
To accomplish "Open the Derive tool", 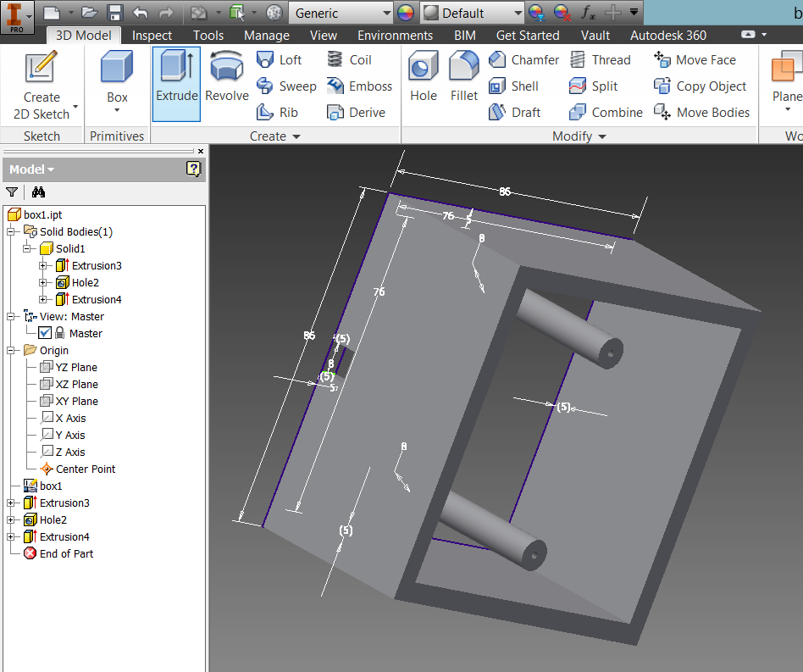I will pyautogui.click(x=356, y=112).
